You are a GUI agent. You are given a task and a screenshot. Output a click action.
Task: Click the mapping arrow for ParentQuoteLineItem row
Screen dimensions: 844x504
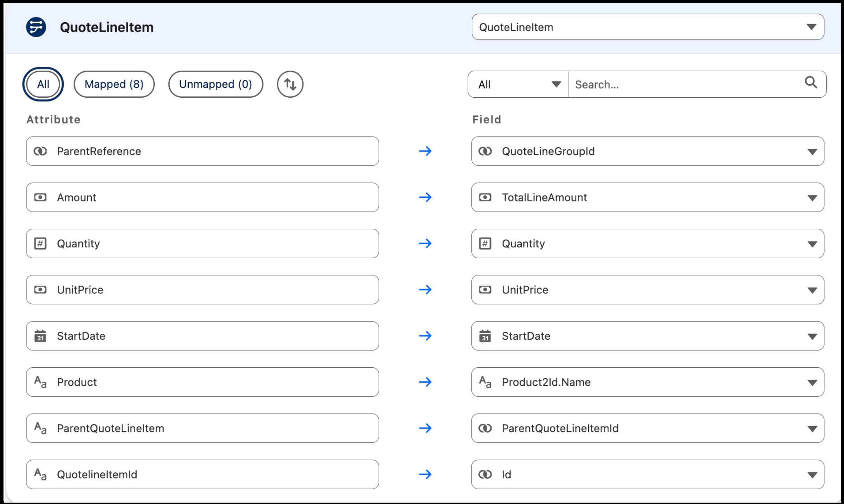point(425,428)
